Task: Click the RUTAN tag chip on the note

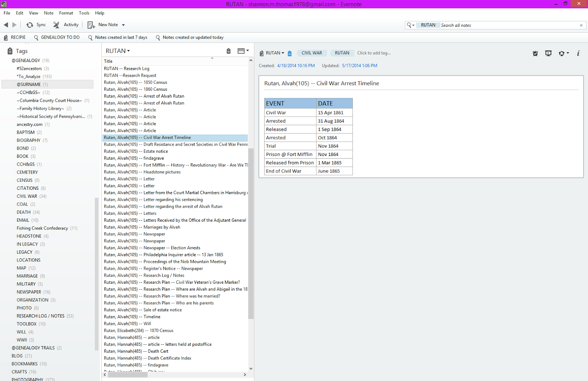Action: [342, 53]
